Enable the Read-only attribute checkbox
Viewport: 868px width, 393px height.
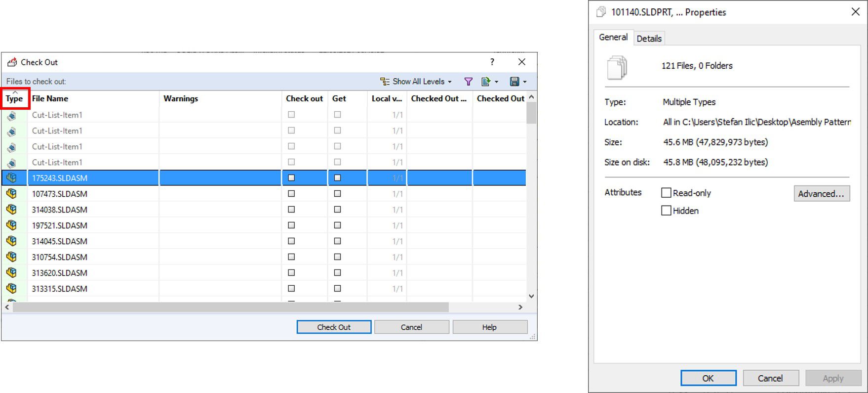[x=666, y=193]
